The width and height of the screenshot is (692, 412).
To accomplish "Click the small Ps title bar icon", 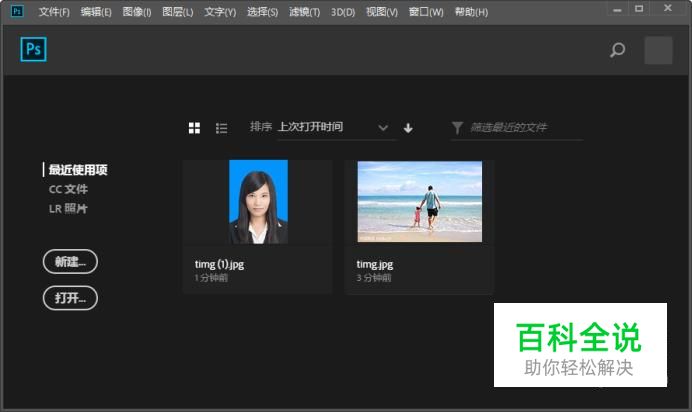I will (17, 11).
